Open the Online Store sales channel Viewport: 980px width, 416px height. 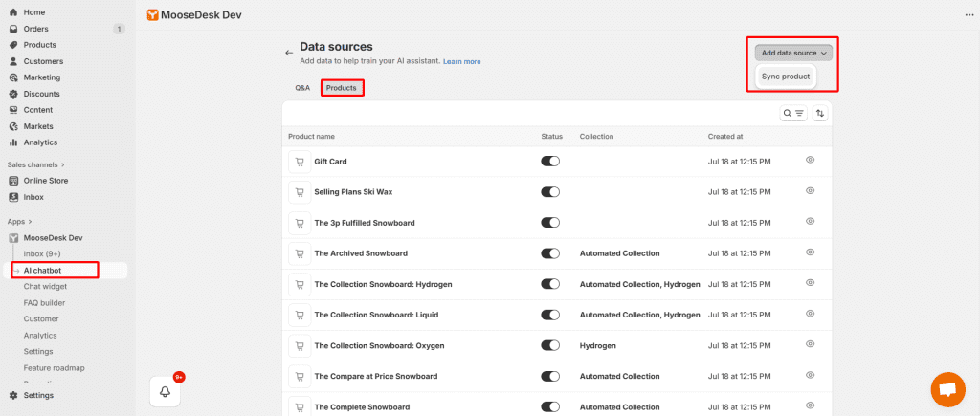pos(46,181)
